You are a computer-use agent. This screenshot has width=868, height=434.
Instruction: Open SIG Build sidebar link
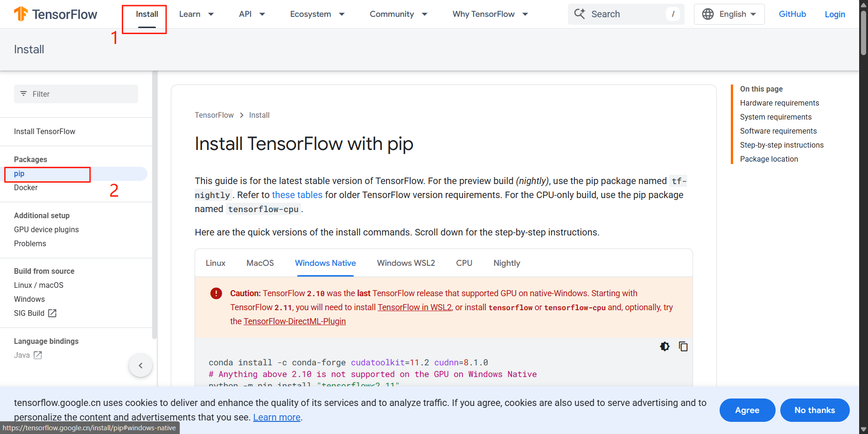coord(29,313)
